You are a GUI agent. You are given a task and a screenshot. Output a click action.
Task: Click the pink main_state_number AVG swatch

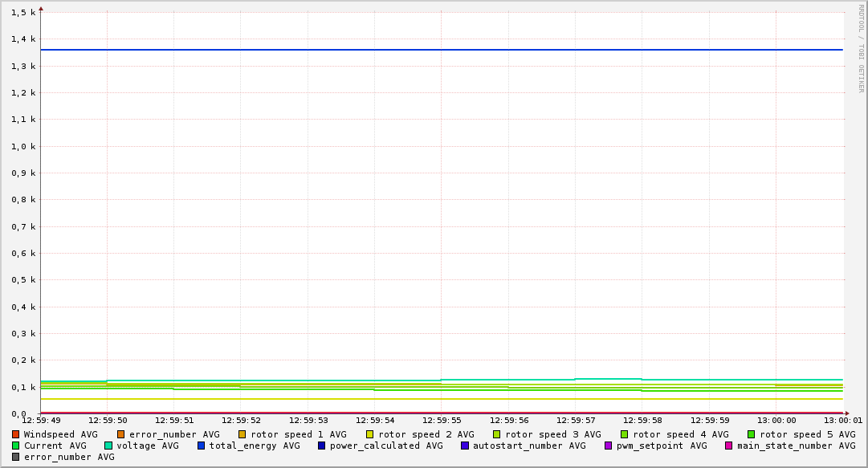coord(729,446)
